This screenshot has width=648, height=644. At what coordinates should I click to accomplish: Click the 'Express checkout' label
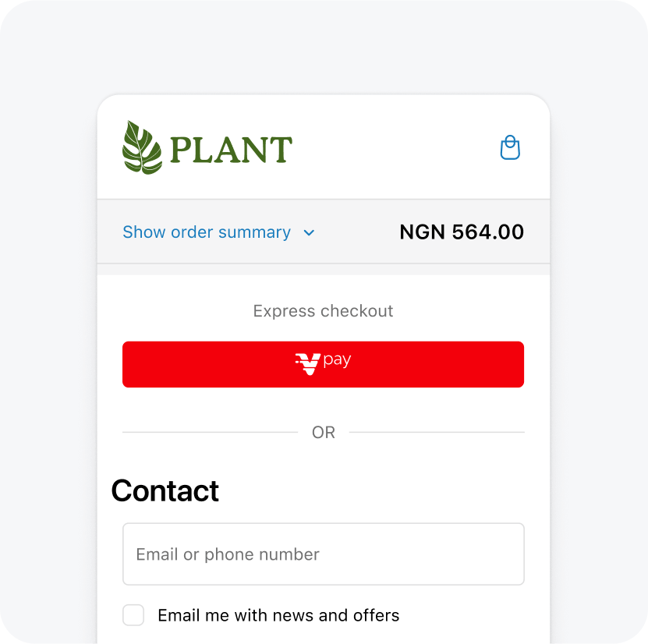coord(323,311)
